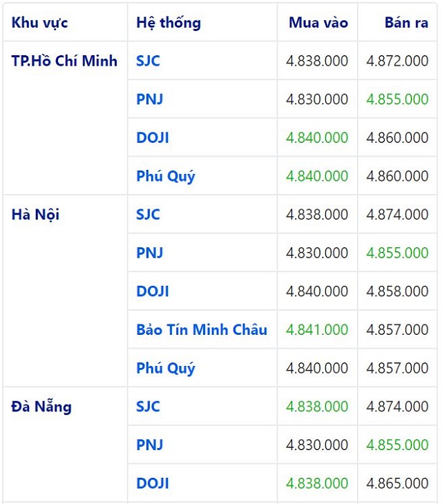Click Bảo Tín Minh Châu buy price 4.841.000
Screen dimensions: 442x504
317,329
